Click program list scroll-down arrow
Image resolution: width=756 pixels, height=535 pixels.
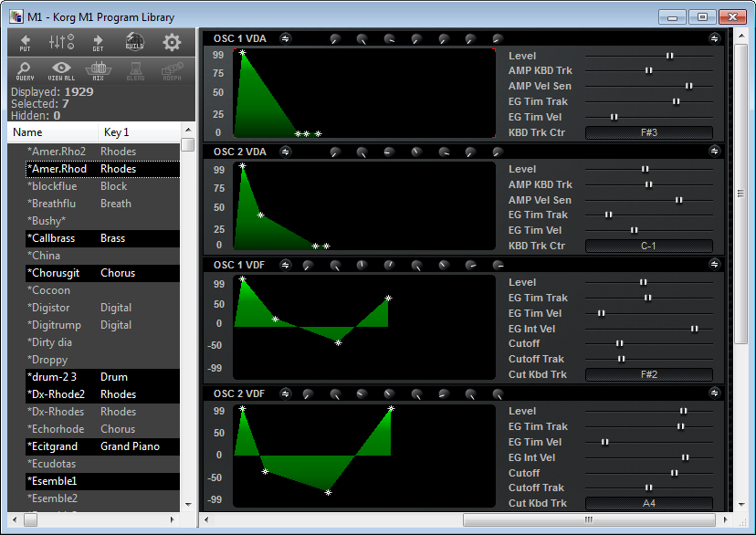click(188, 505)
